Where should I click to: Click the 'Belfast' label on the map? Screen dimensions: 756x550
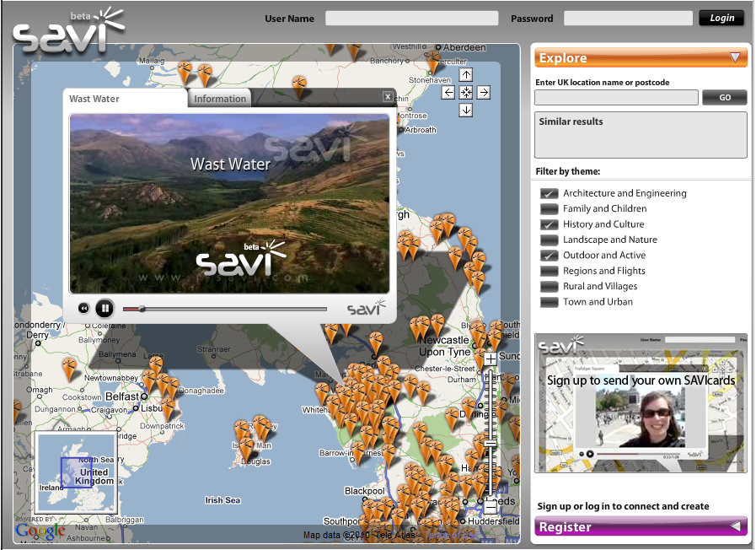[x=122, y=396]
